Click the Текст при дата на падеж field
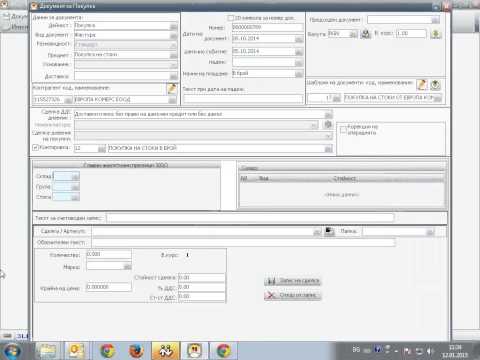 pyautogui.click(x=243, y=99)
